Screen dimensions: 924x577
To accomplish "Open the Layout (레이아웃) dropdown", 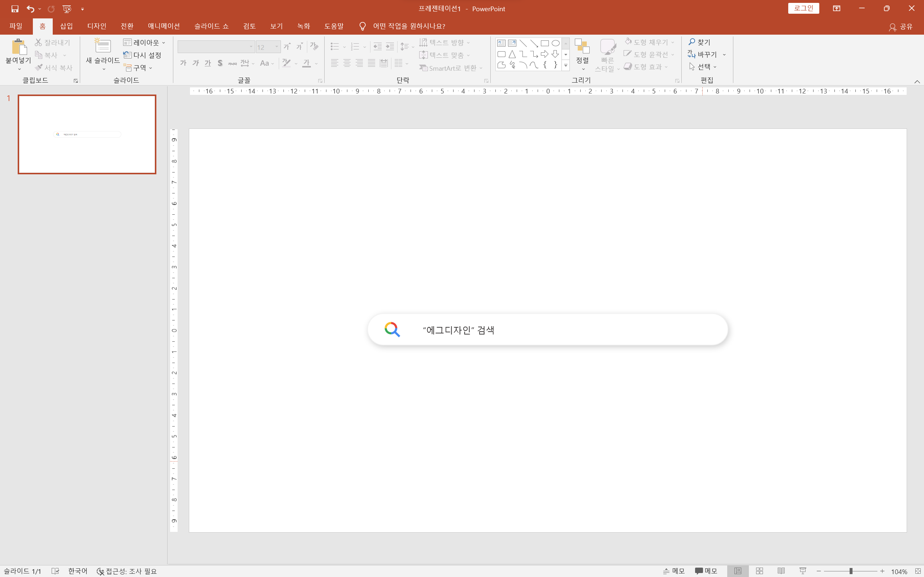I will coord(144,42).
